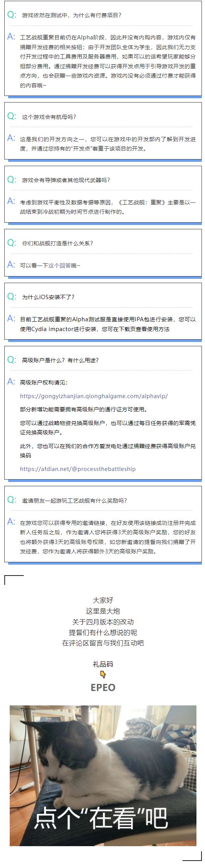Click the Q: icon next to 为什么iOS安装不了
The height and width of the screenshot is (868, 205).
(x=12, y=296)
